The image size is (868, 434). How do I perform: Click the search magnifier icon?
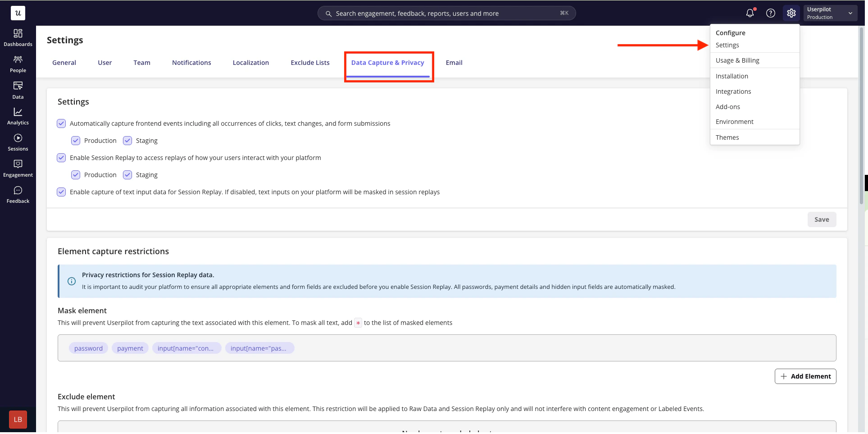(x=329, y=14)
